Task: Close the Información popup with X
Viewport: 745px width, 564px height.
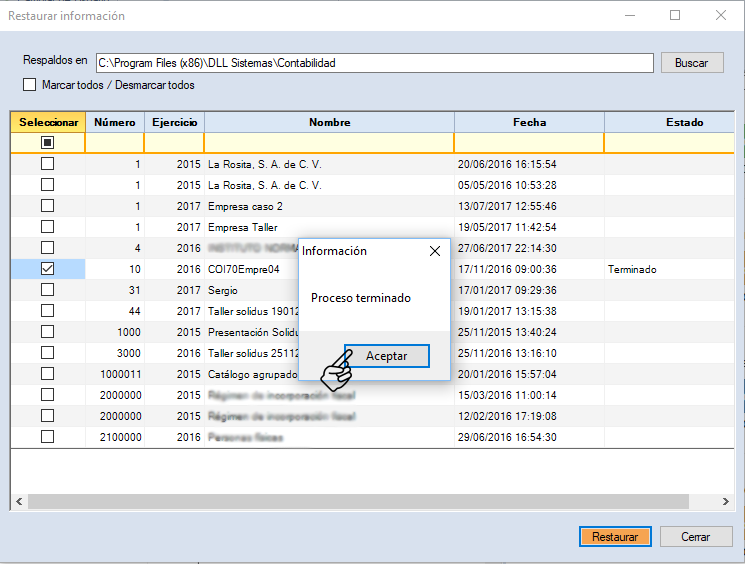Action: coord(434,251)
